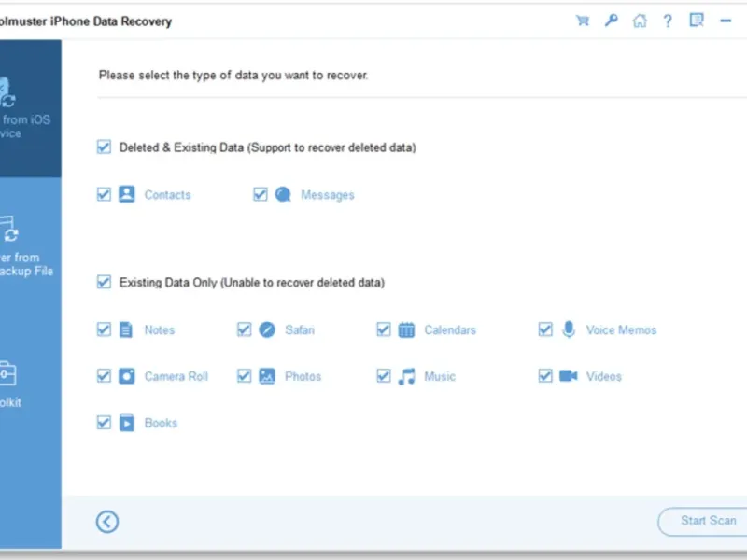Viewport: 747px width, 560px height.
Task: Click the Music note icon
Action: click(407, 376)
